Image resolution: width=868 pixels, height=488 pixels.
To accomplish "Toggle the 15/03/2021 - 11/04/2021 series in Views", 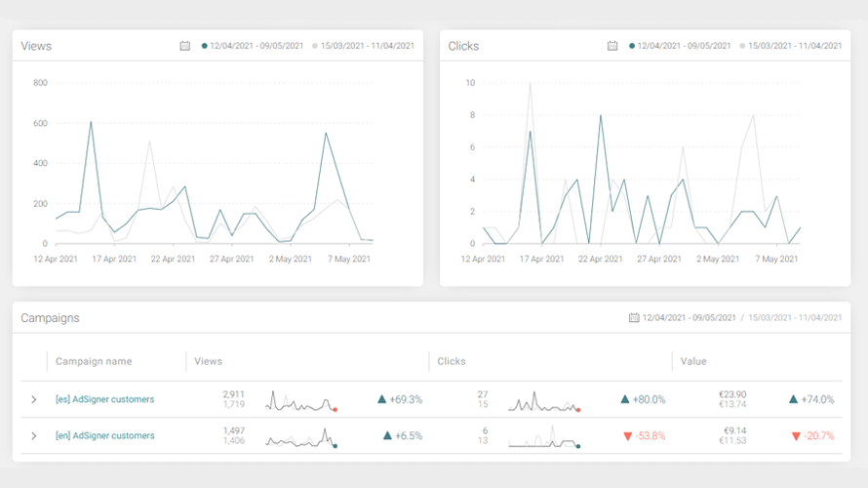I will 363,46.
